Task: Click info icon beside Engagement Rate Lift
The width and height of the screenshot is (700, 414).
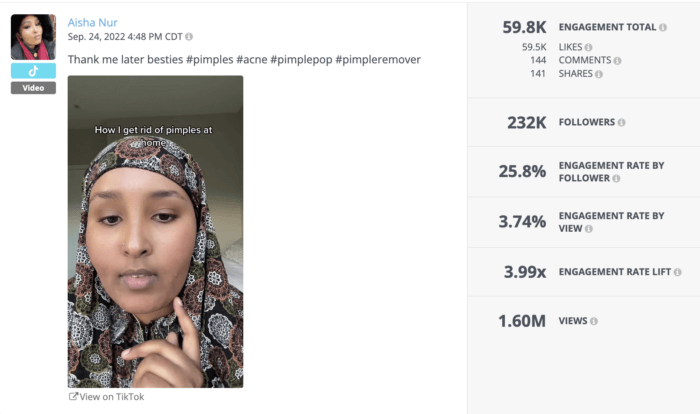Action: 678,272
